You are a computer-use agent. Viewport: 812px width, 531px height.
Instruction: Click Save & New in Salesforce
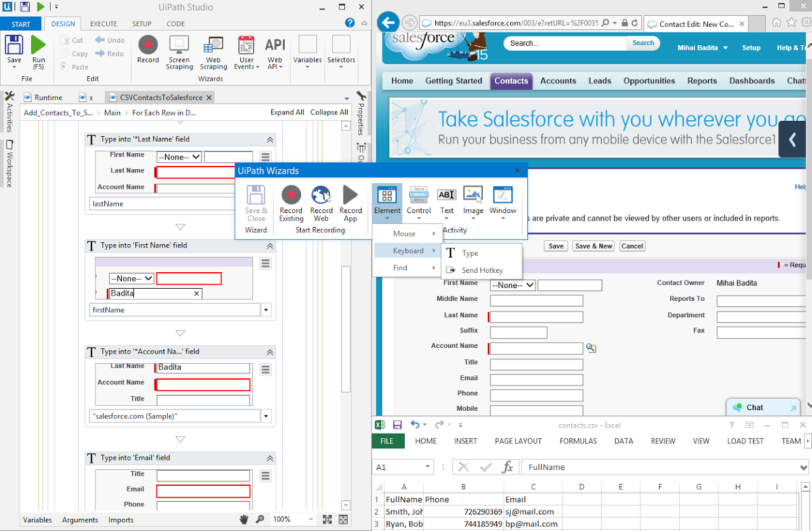(593, 245)
